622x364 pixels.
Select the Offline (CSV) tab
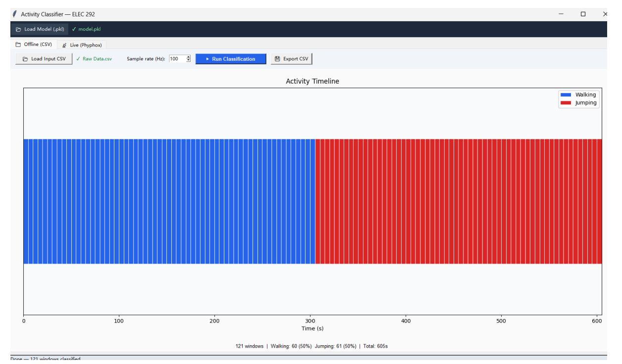click(34, 45)
